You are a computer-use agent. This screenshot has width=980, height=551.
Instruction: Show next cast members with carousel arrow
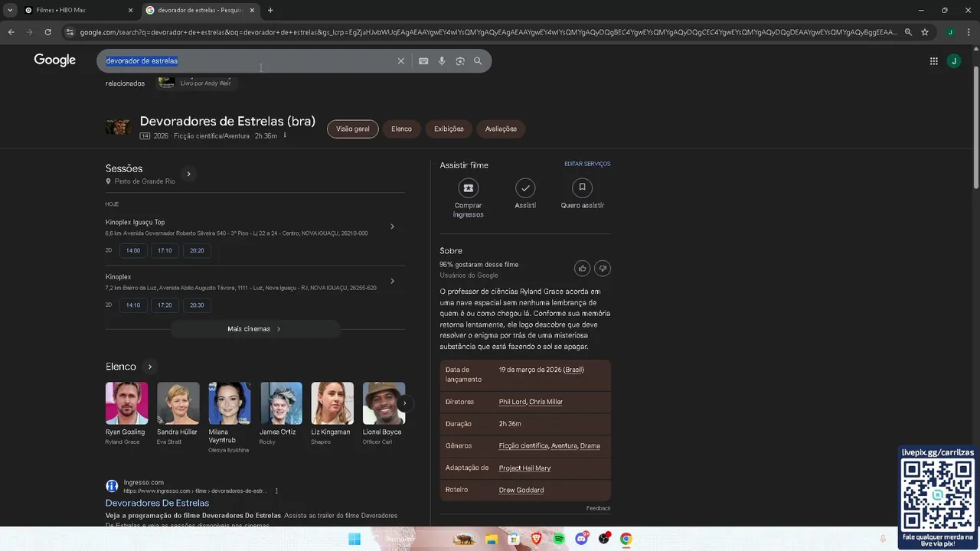tap(404, 403)
